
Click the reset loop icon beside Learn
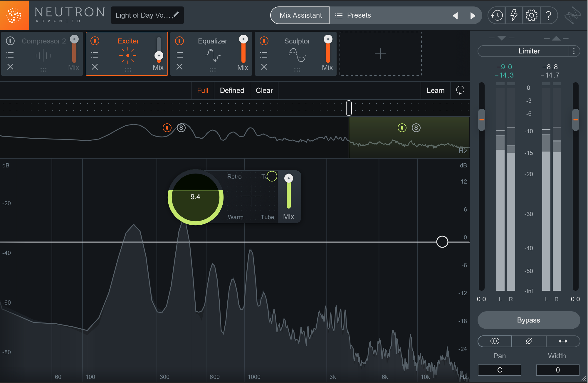coord(460,90)
